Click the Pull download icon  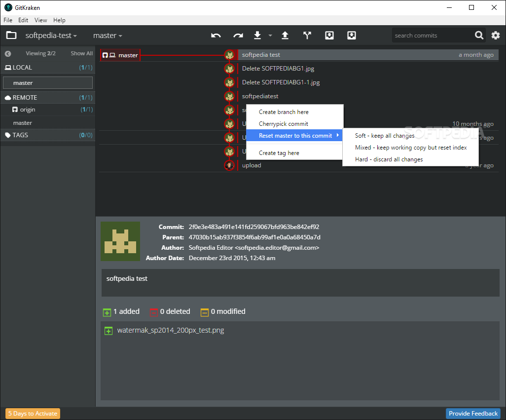[x=257, y=35]
